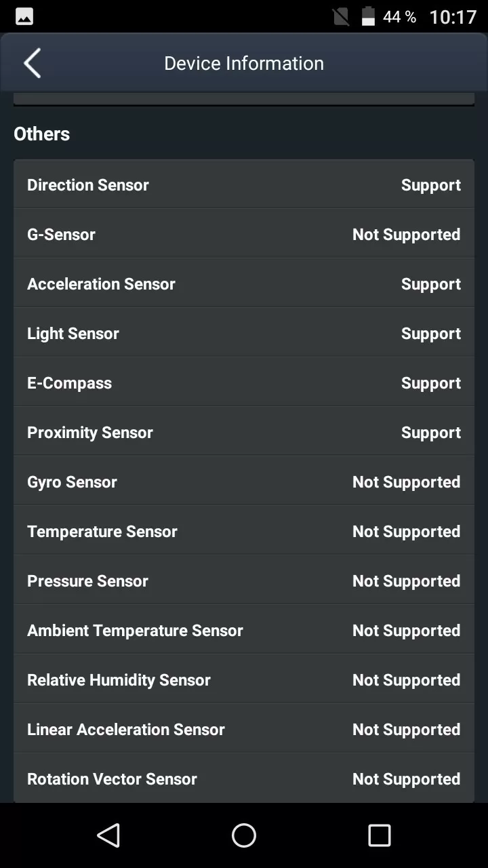
Task: Tap the Relative Humidity Sensor row
Action: pyautogui.click(x=244, y=680)
